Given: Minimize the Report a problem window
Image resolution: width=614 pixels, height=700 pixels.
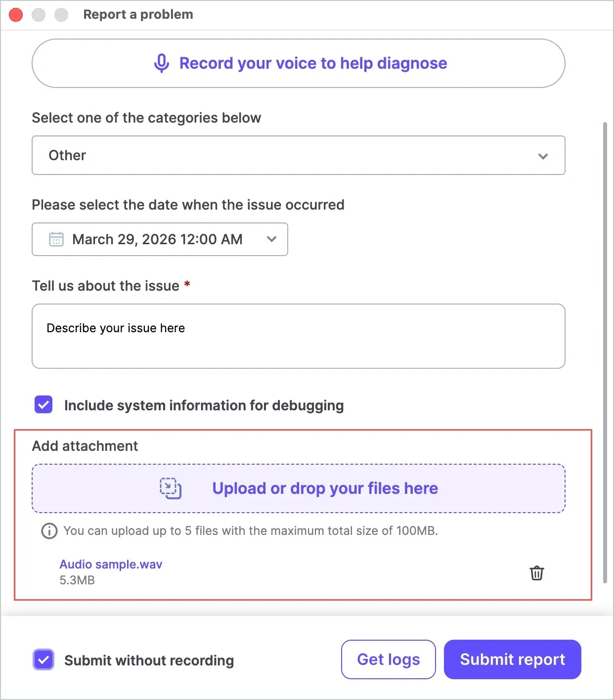Looking at the screenshot, I should (x=39, y=15).
